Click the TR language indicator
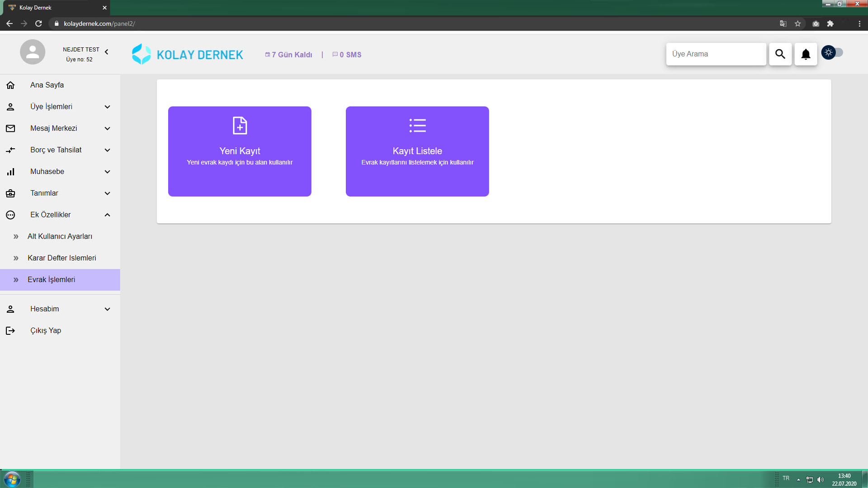Screen dimensions: 868x488 [x=786, y=478]
